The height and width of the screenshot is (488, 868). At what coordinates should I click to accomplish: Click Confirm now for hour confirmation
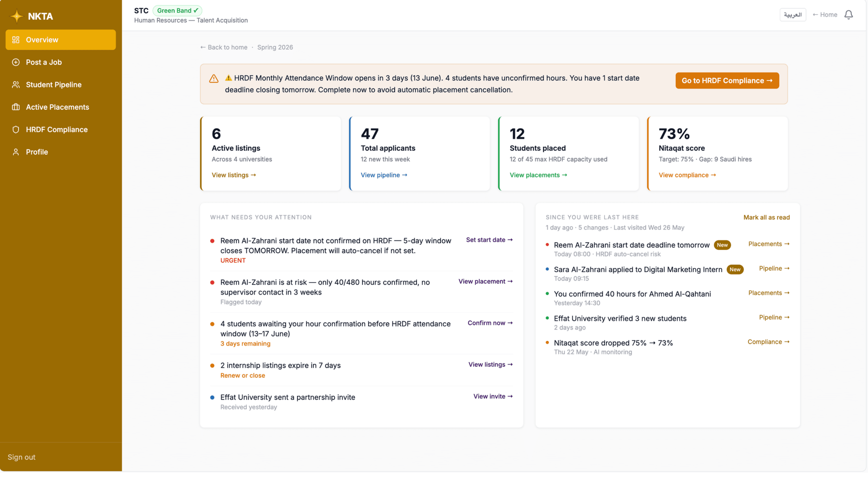490,323
